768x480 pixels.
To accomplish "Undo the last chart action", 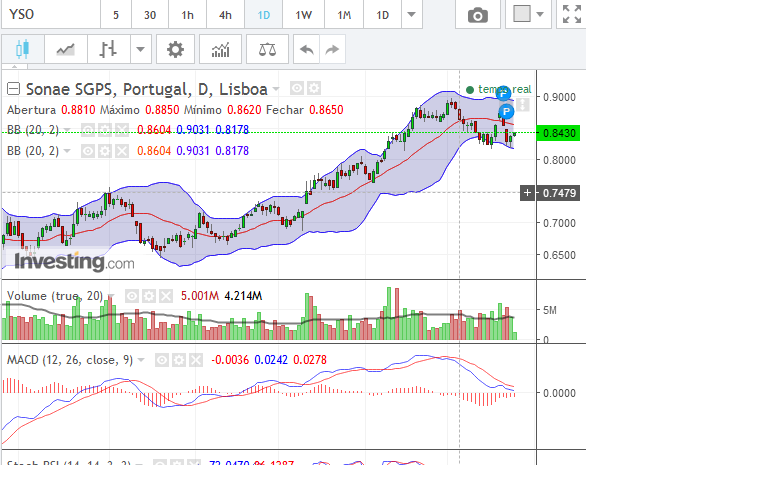I will coord(307,49).
